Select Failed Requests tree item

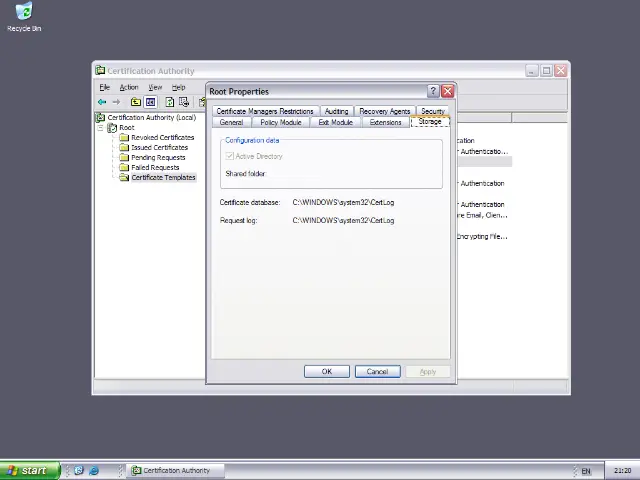pos(155,167)
